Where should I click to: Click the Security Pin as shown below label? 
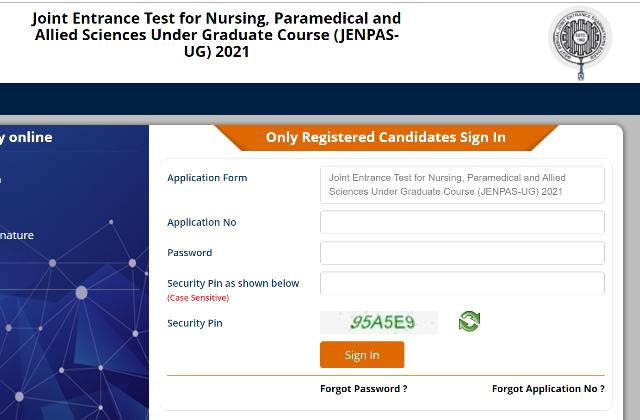coord(233,283)
